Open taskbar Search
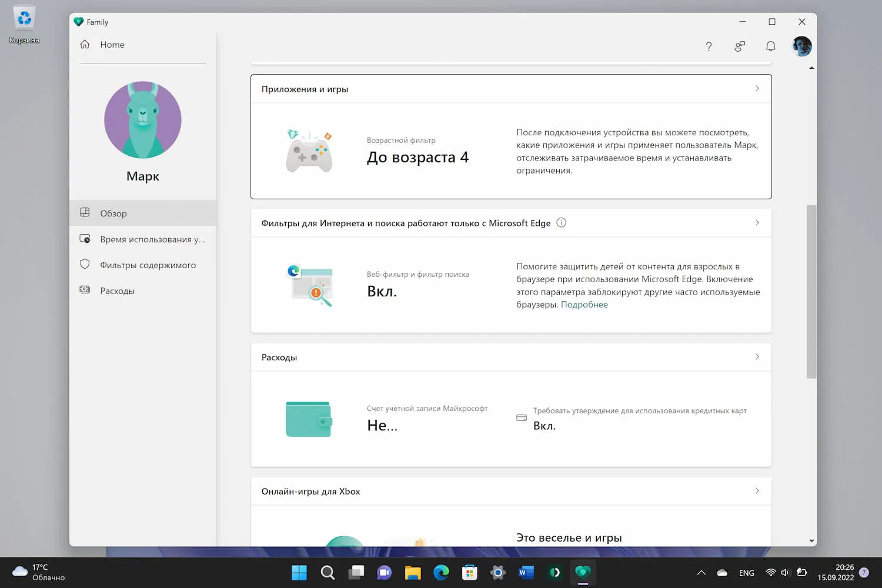Image resolution: width=882 pixels, height=588 pixels. 328,572
